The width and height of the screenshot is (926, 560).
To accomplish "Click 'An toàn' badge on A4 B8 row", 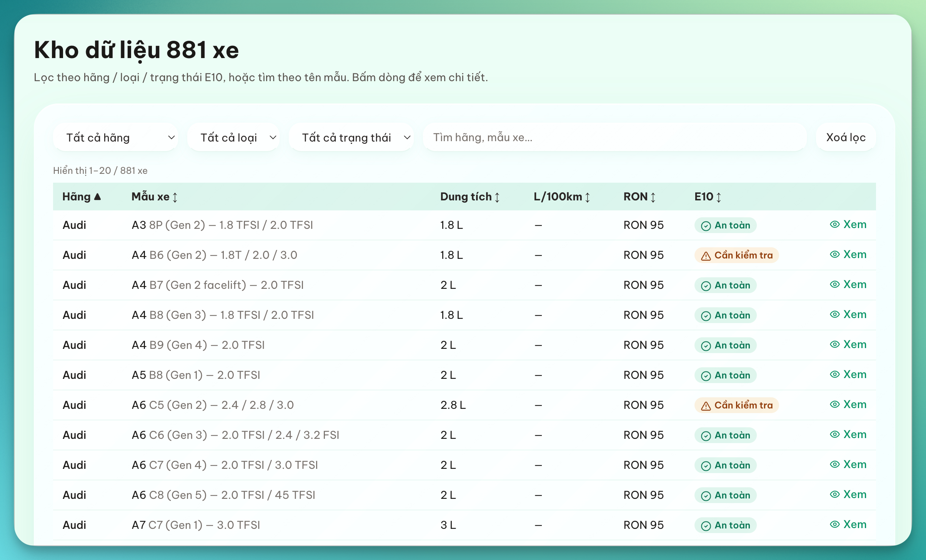I will pyautogui.click(x=725, y=315).
